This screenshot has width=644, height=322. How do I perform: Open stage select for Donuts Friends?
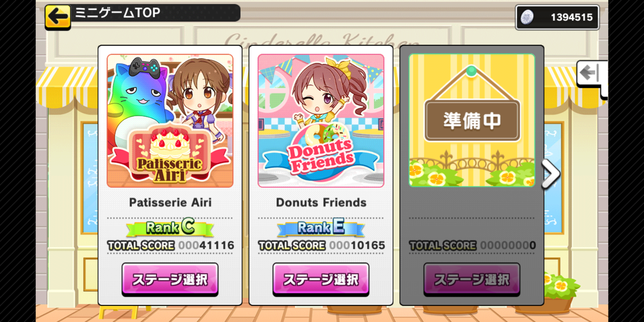(321, 279)
